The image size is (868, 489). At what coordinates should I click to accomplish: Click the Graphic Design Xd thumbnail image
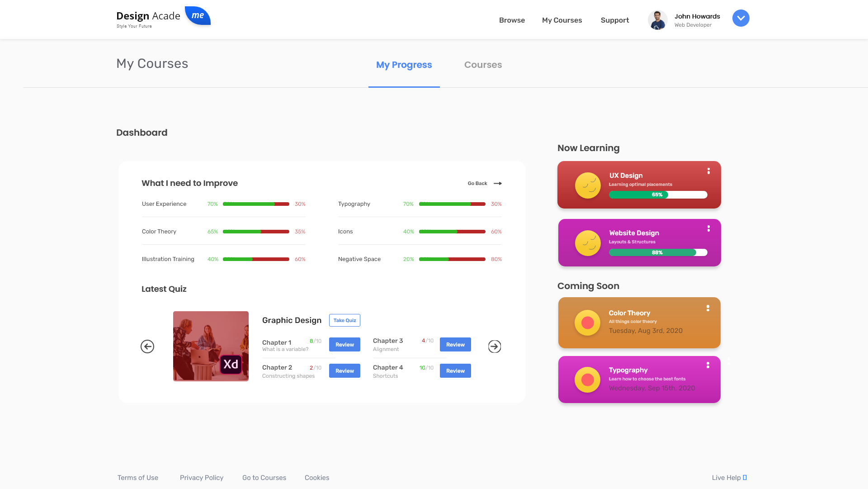(211, 346)
